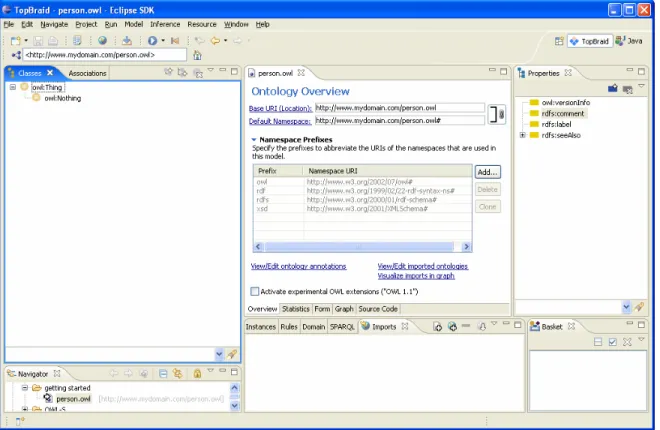The height and width of the screenshot is (430, 660).
Task: Switch to the Source Code tab
Action: point(378,309)
